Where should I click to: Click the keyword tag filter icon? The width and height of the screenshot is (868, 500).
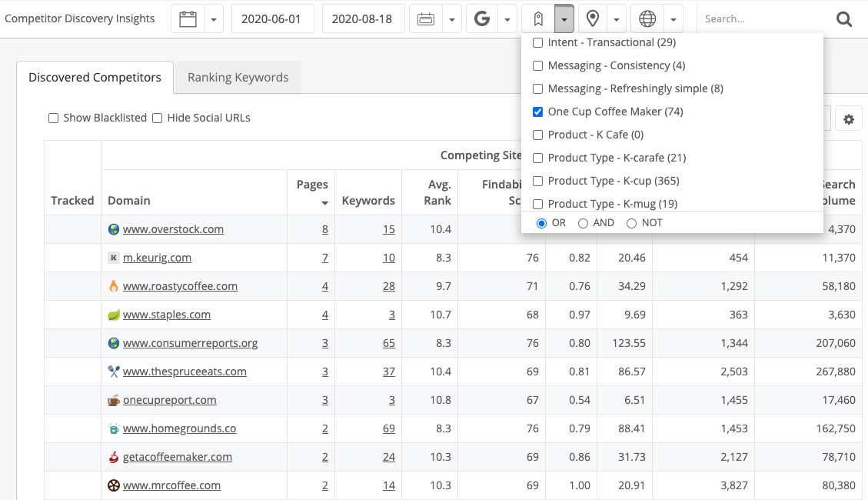537,19
